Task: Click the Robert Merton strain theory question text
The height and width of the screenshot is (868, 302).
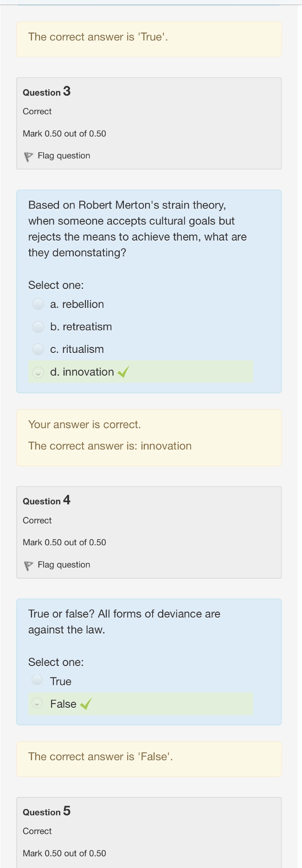Action: click(x=137, y=229)
